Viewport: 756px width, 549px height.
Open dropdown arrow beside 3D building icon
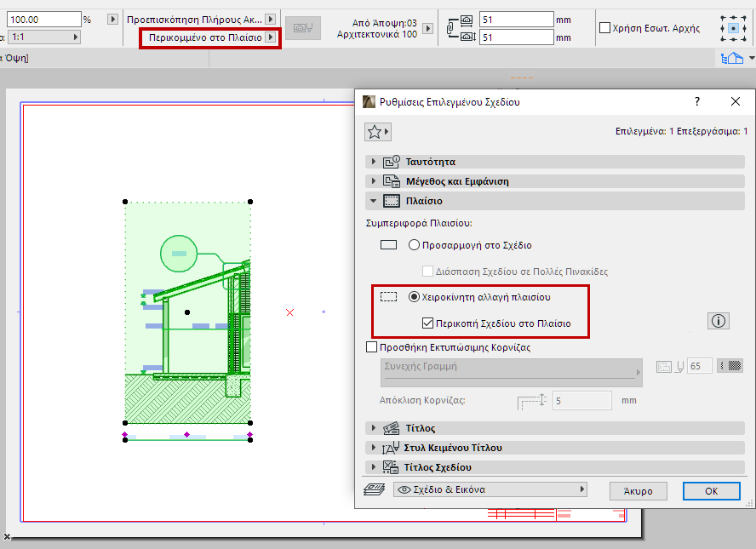tap(752, 59)
